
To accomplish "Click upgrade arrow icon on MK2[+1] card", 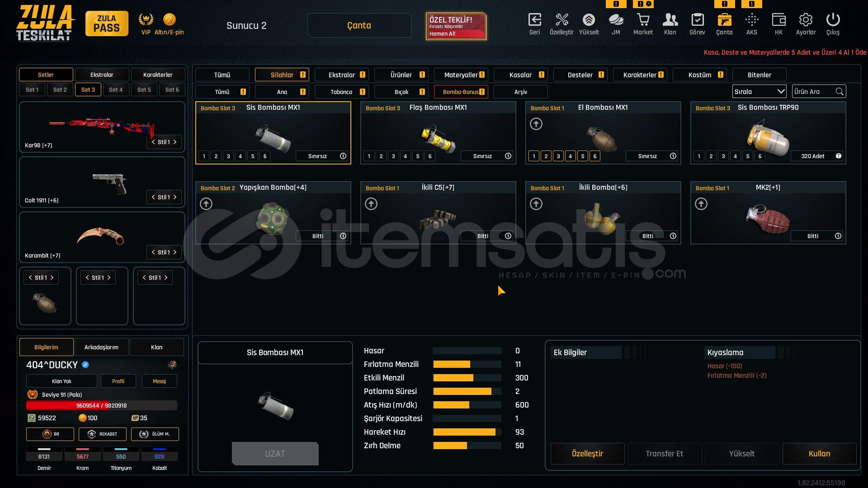I will pyautogui.click(x=701, y=204).
